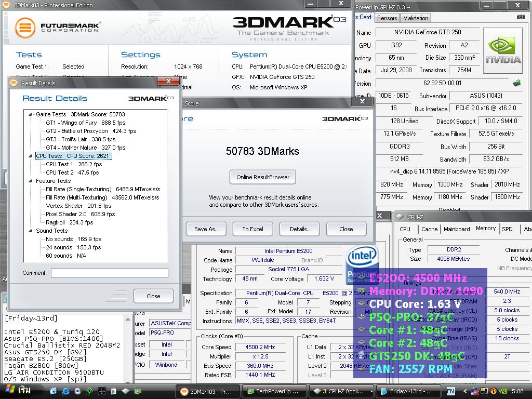Viewport: 532px width, 399px height.
Task: Switch to GPU-Z Validation tab
Action: tap(416, 18)
